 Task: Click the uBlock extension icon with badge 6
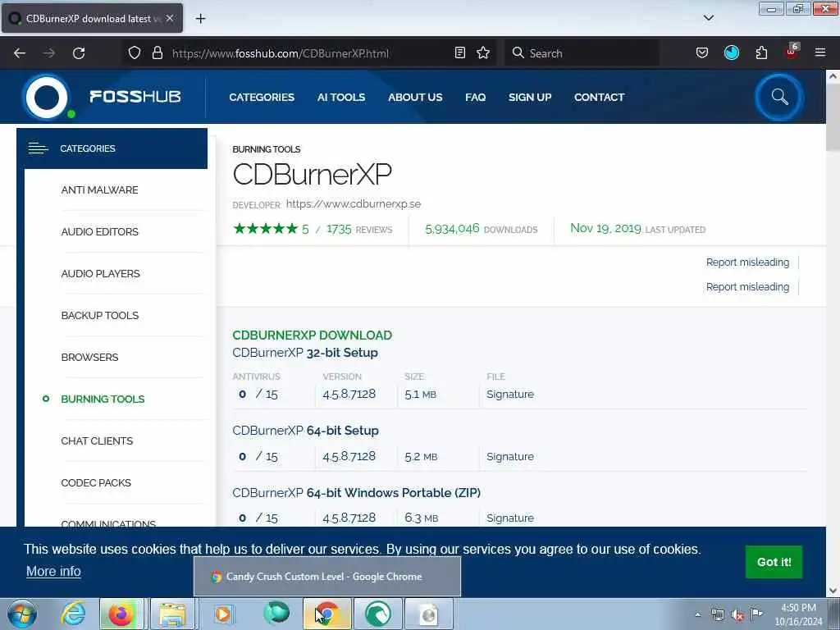click(792, 52)
